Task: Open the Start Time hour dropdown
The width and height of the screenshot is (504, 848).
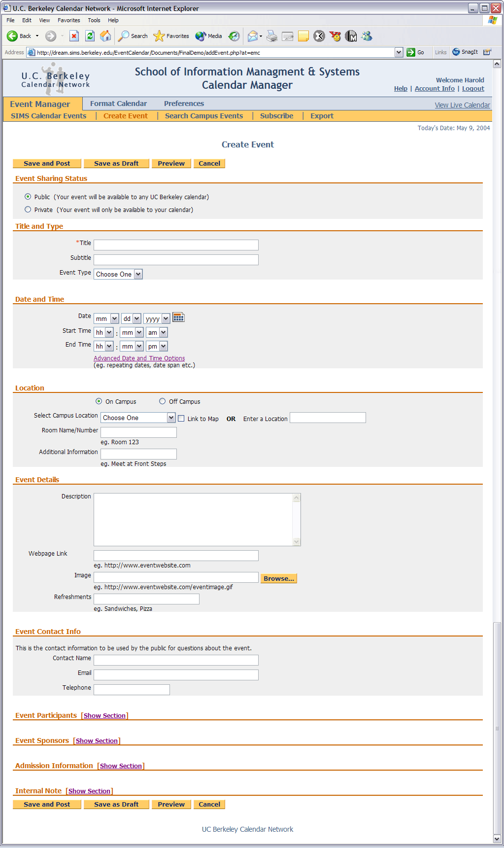Action: point(104,332)
